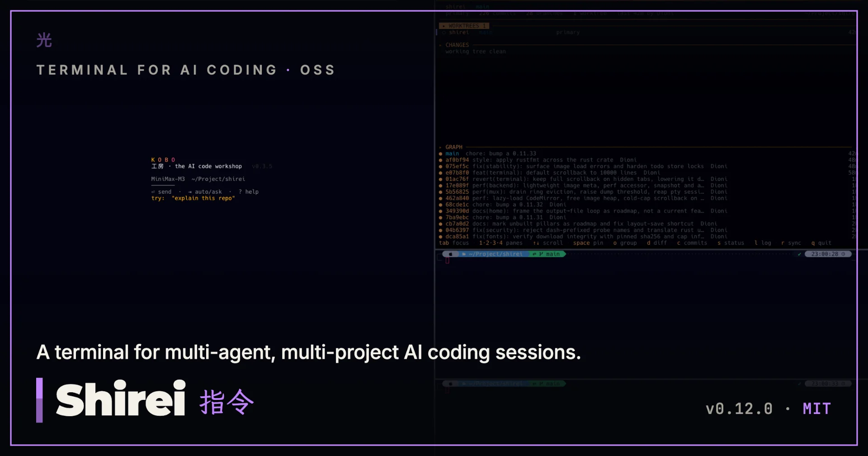This screenshot has width=868, height=456.
Task: Click the '1·2·3·4 panes' hint
Action: pos(501,243)
